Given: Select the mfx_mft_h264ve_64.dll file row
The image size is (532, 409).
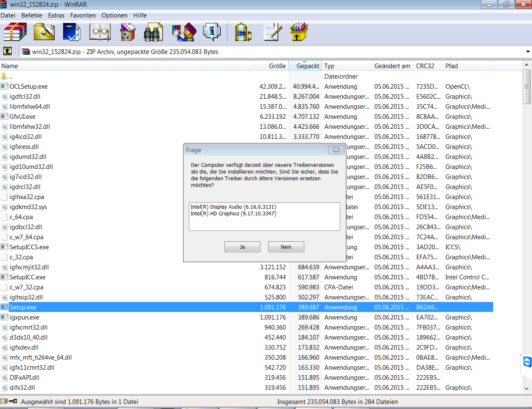Looking at the screenshot, I should (x=247, y=358).
